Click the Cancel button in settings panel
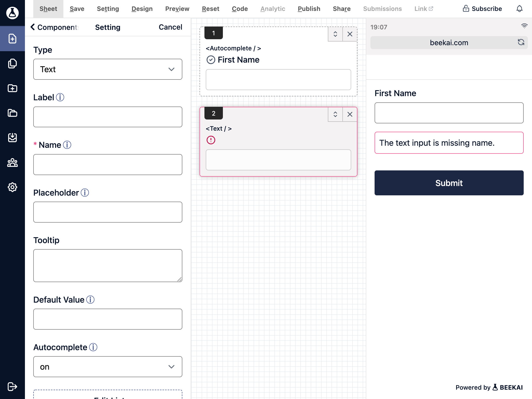The width and height of the screenshot is (532, 399). [x=170, y=27]
